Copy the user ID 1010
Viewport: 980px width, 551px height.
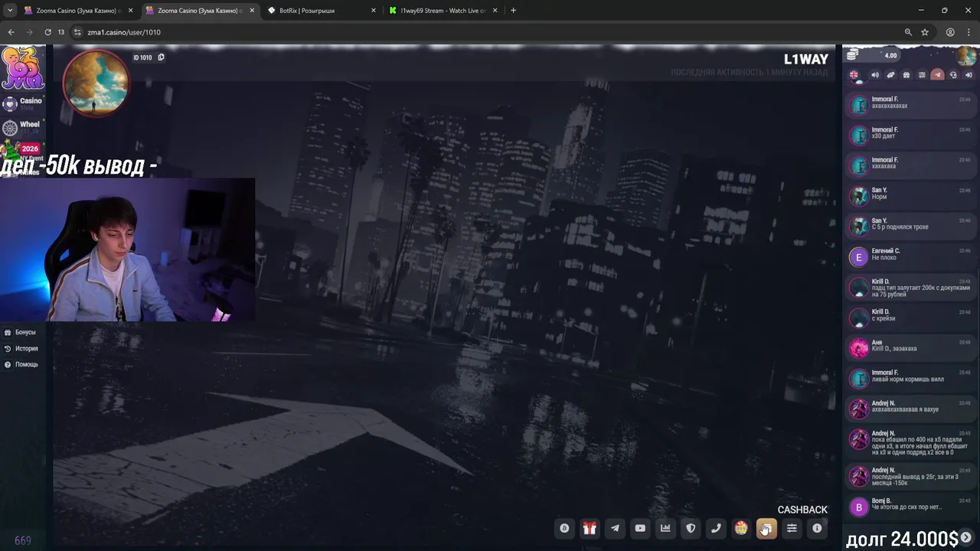(x=161, y=57)
